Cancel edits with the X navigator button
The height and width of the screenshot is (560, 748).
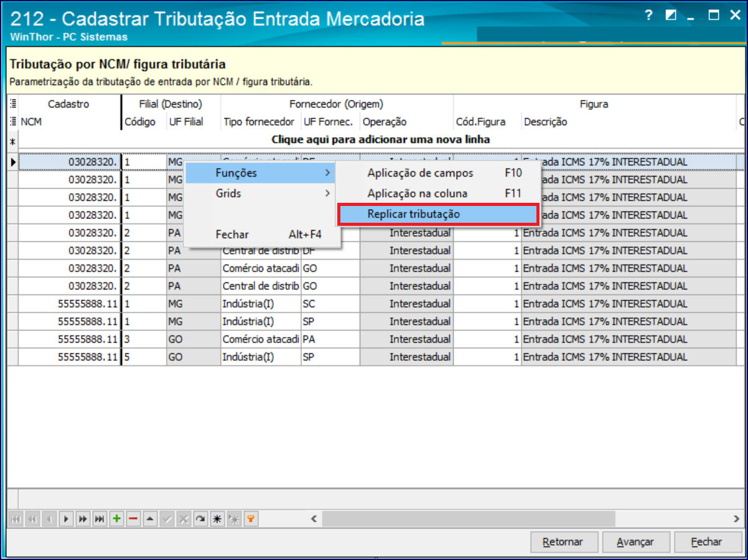coord(184,519)
